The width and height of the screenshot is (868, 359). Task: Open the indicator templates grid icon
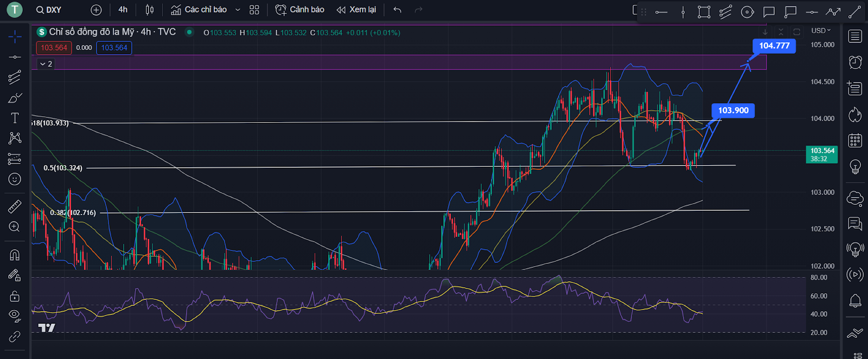[254, 10]
